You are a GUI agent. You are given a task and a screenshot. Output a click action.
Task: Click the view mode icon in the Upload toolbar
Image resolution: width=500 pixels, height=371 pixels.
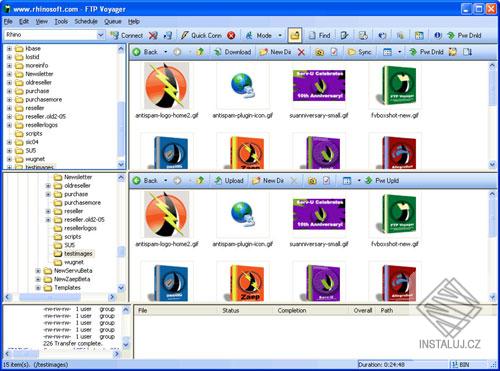coord(347,181)
